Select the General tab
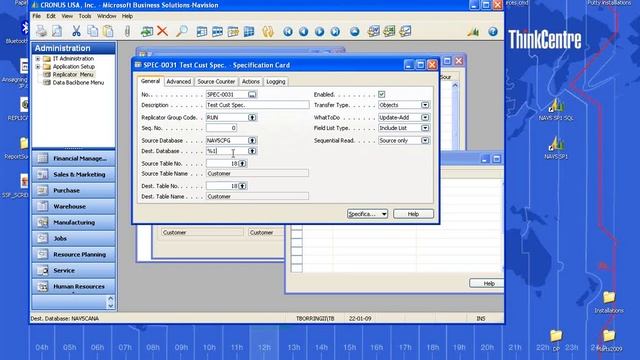The width and height of the screenshot is (640, 360). [x=150, y=81]
